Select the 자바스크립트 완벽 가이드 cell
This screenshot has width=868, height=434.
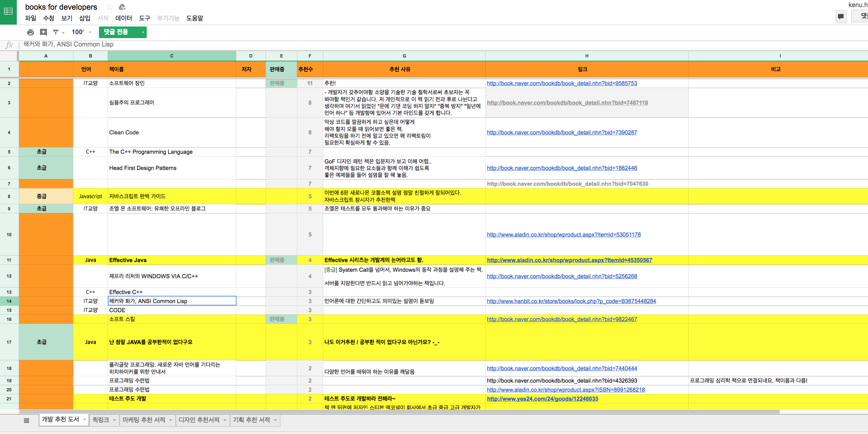(172, 196)
